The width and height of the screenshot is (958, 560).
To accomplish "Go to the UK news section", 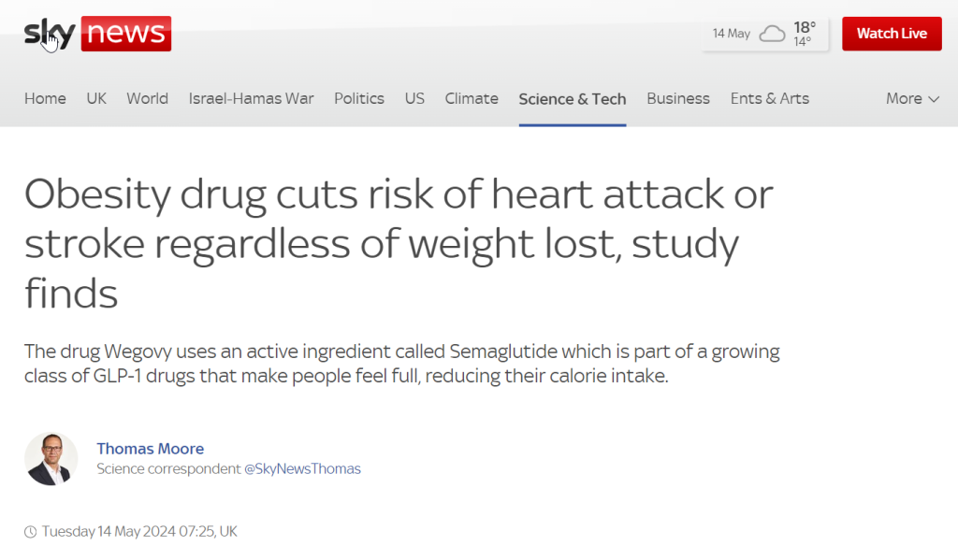I will [x=96, y=99].
